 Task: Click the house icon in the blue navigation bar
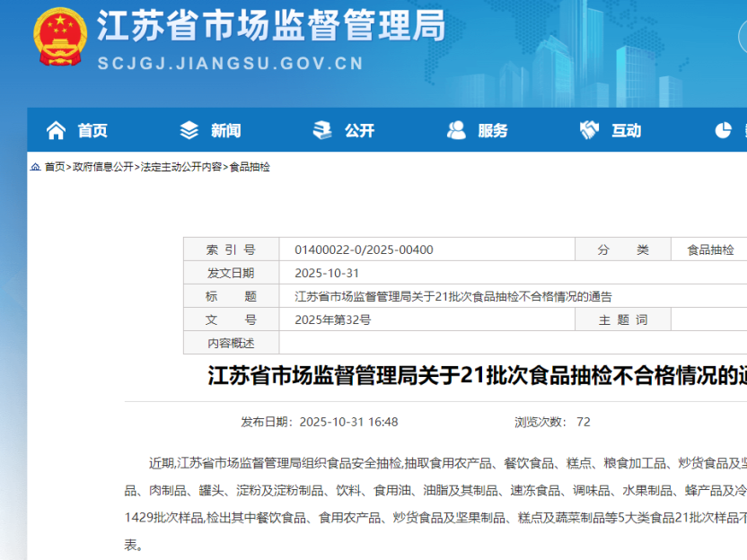56,131
